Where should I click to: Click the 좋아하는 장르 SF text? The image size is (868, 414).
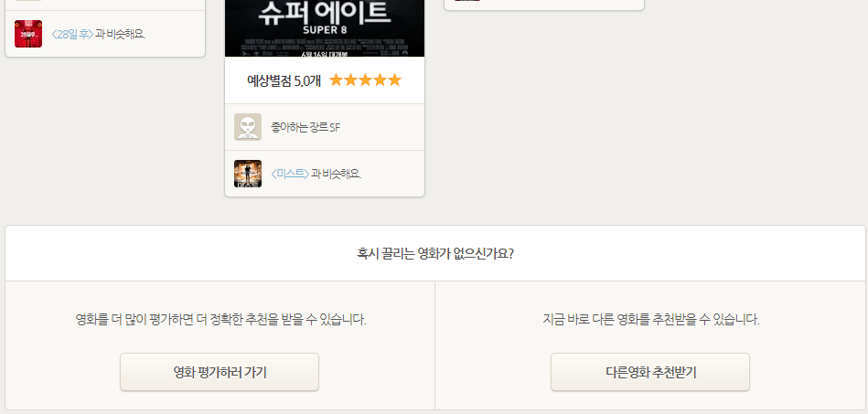tap(305, 127)
